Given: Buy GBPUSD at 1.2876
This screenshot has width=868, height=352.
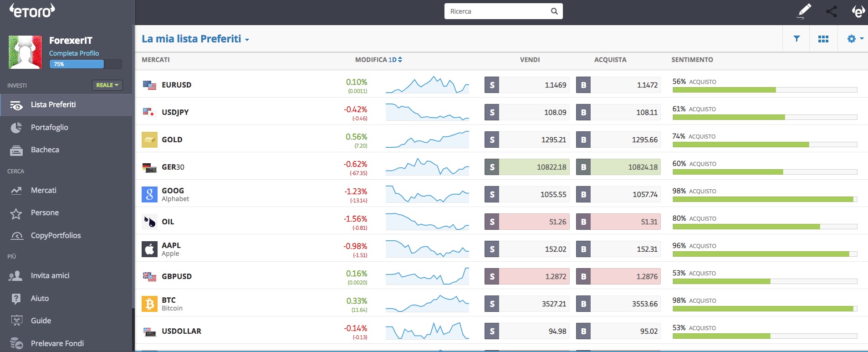Looking at the screenshot, I should pos(618,276).
